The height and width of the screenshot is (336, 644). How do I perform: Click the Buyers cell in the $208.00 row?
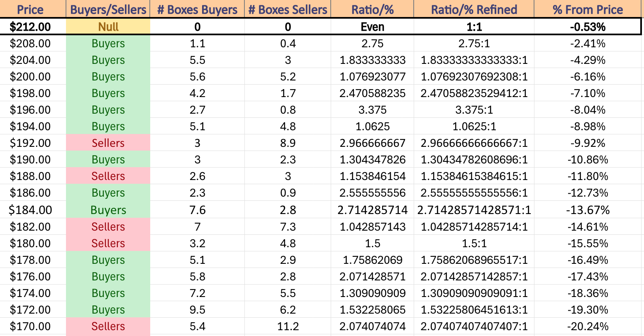tap(108, 43)
